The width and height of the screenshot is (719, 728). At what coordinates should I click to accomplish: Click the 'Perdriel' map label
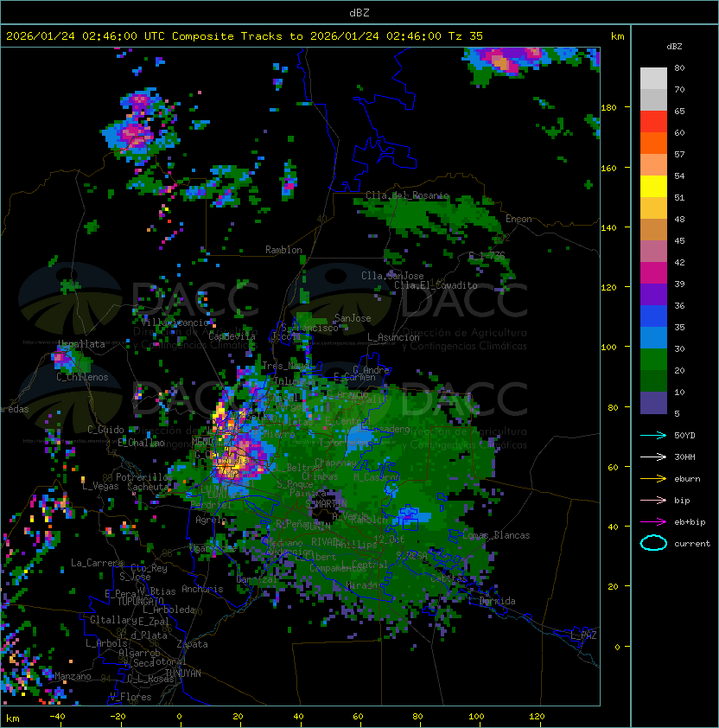point(211,504)
